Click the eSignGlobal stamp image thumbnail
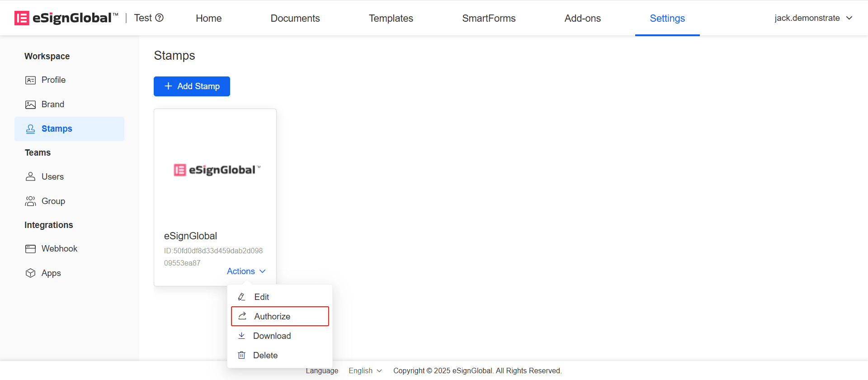This screenshot has height=380, width=868. 217,170
